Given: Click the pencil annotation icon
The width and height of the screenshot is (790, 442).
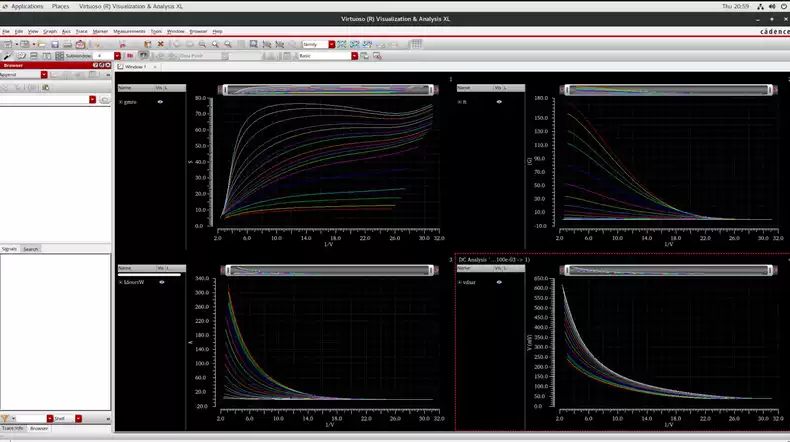Looking at the screenshot, I should [x=7, y=56].
